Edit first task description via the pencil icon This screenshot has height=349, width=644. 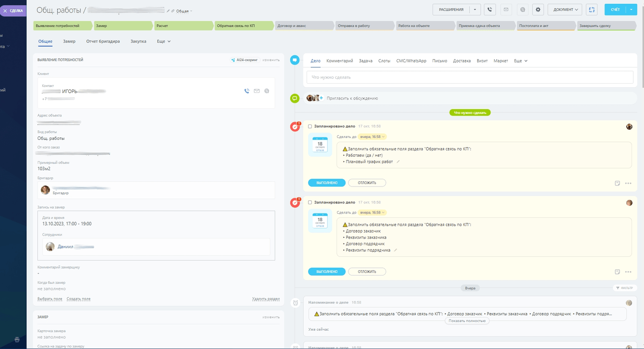click(398, 162)
